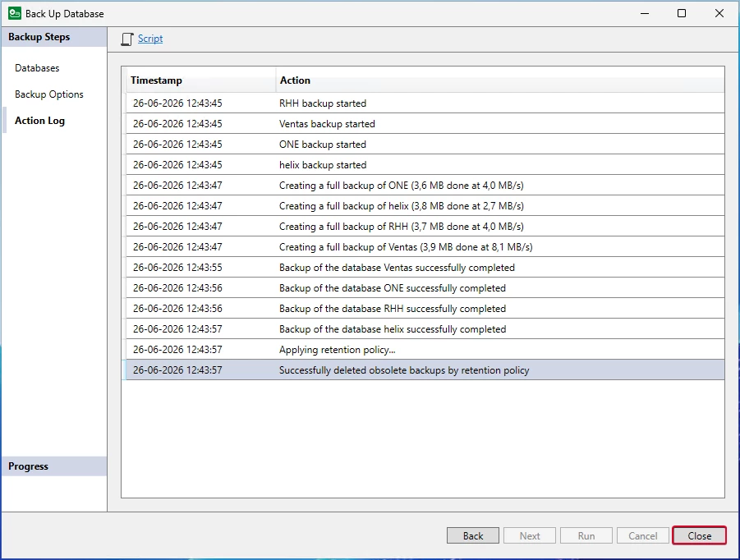This screenshot has width=740, height=560.
Task: Select the Backup Options step
Action: [49, 94]
